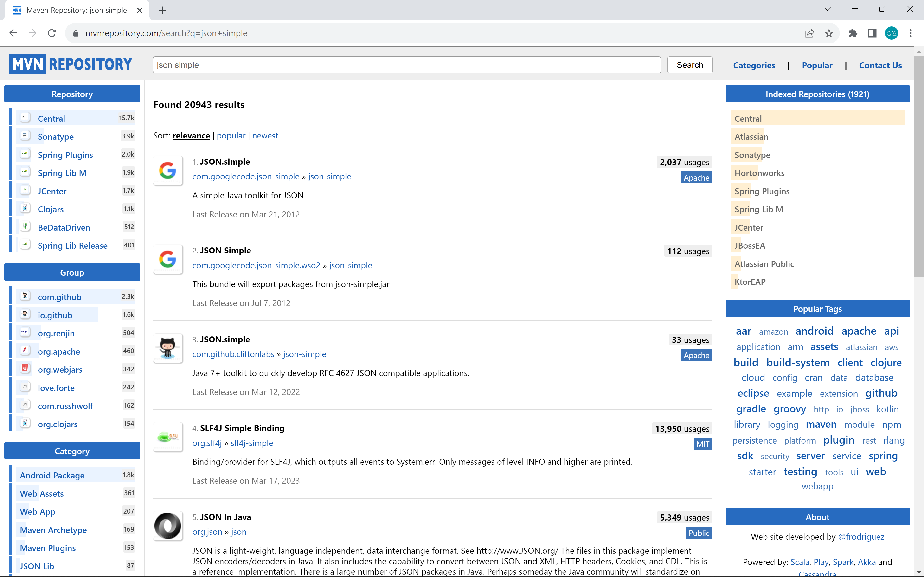Image resolution: width=924 pixels, height=577 pixels.
Task: Click the share page icon in address bar
Action: point(809,33)
